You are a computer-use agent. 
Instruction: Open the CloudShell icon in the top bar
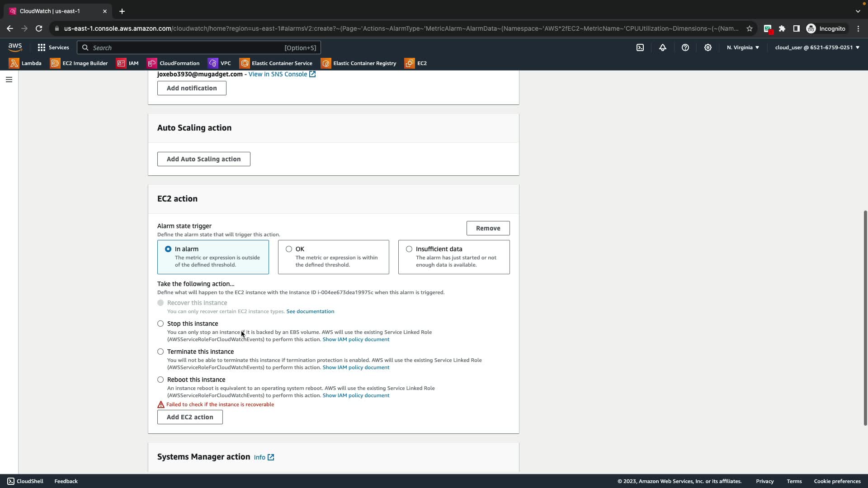pos(640,47)
